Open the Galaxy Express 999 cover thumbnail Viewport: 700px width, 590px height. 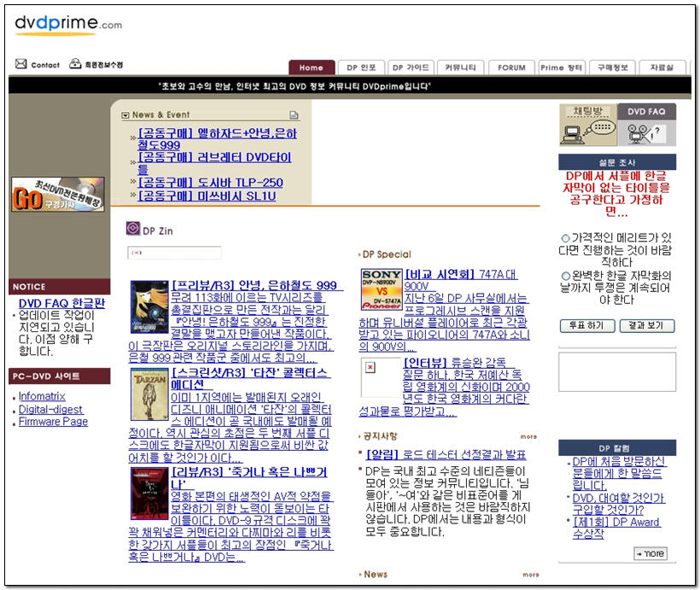point(149,307)
